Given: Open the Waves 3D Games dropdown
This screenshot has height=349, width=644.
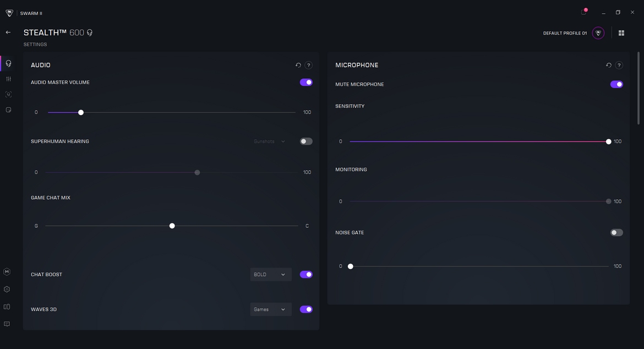Looking at the screenshot, I should 270,309.
